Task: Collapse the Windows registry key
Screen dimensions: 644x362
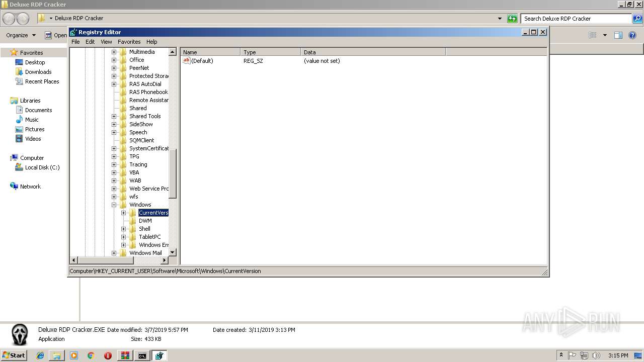Action: point(114,205)
